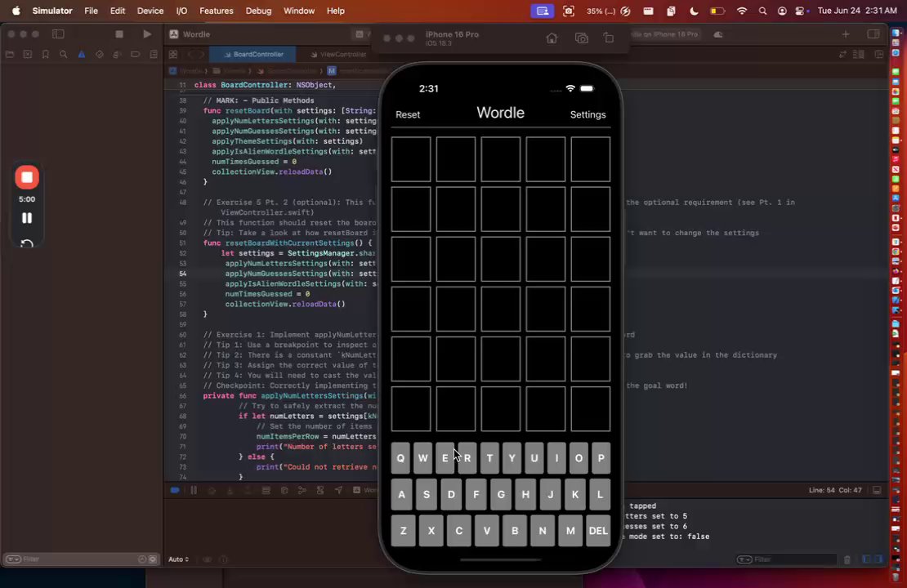Toggle the Xcode navigator sidebar

58,34
